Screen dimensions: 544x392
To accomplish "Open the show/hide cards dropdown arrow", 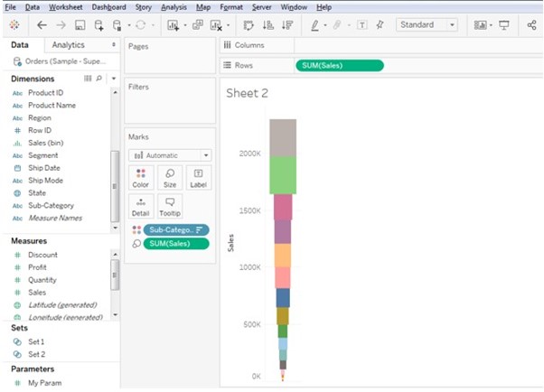I will (491, 25).
